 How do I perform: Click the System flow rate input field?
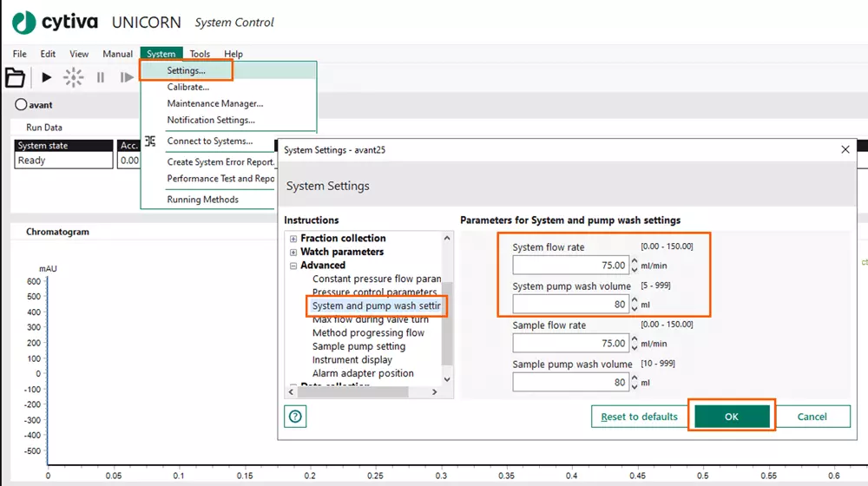click(571, 266)
